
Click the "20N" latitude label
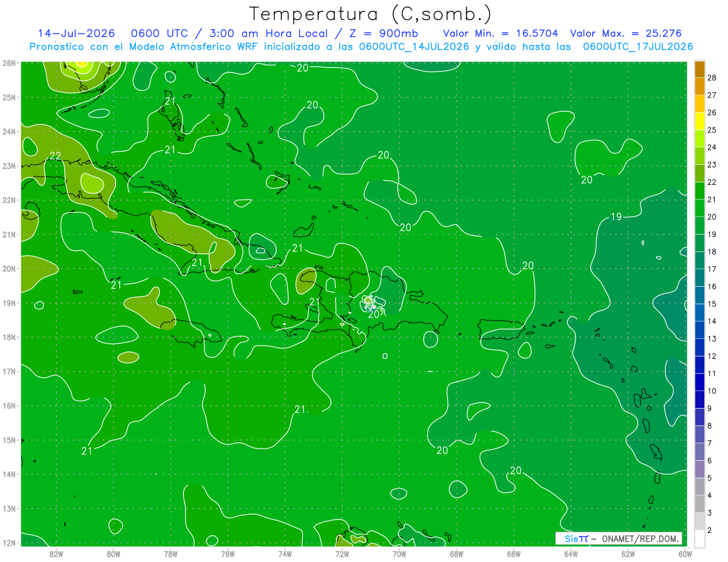pyautogui.click(x=9, y=269)
